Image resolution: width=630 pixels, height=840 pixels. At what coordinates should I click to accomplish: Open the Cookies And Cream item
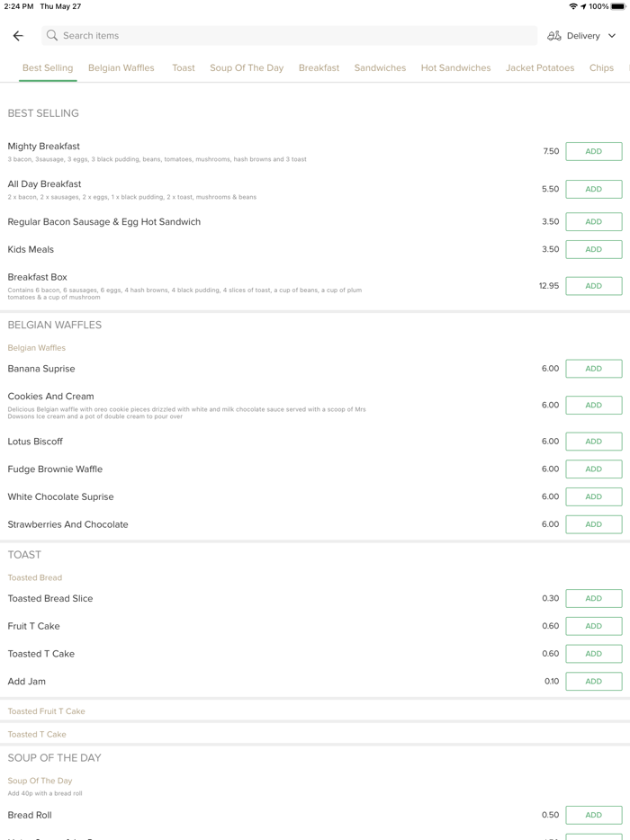pyautogui.click(x=50, y=397)
